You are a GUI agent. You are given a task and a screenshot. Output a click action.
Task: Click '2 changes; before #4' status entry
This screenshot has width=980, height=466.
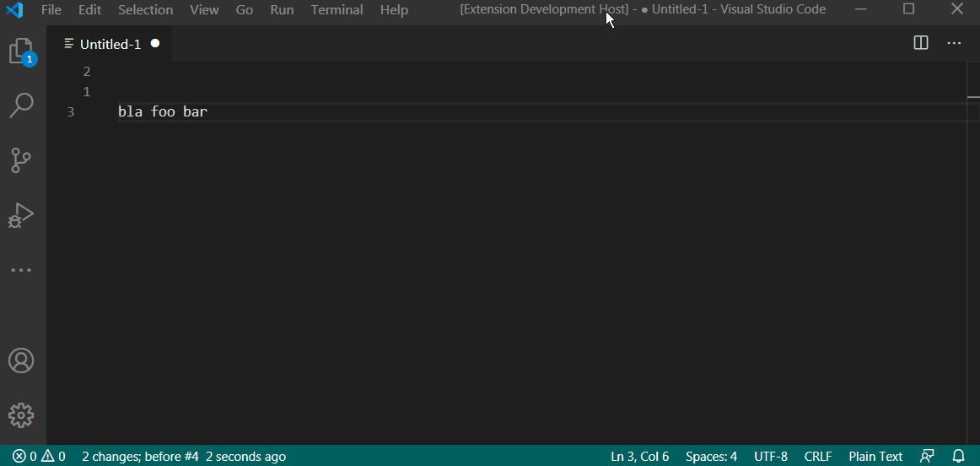[x=140, y=457]
